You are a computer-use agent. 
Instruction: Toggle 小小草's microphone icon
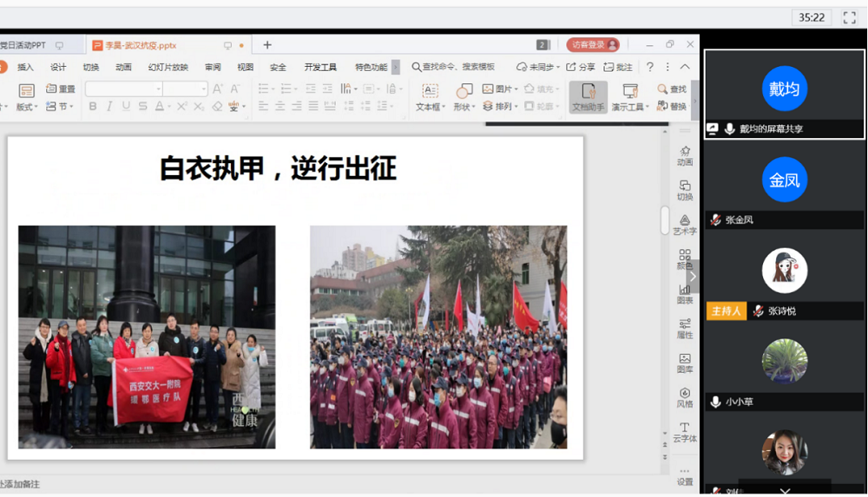pyautogui.click(x=715, y=402)
